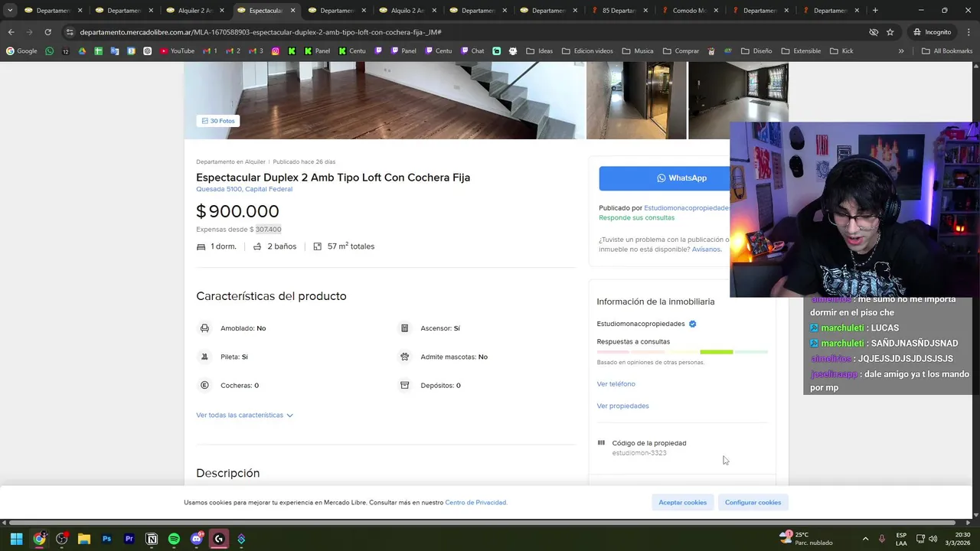Image resolution: width=980 pixels, height=551 pixels.
Task: Open the Google Translate bookmark icon
Action: [115, 51]
